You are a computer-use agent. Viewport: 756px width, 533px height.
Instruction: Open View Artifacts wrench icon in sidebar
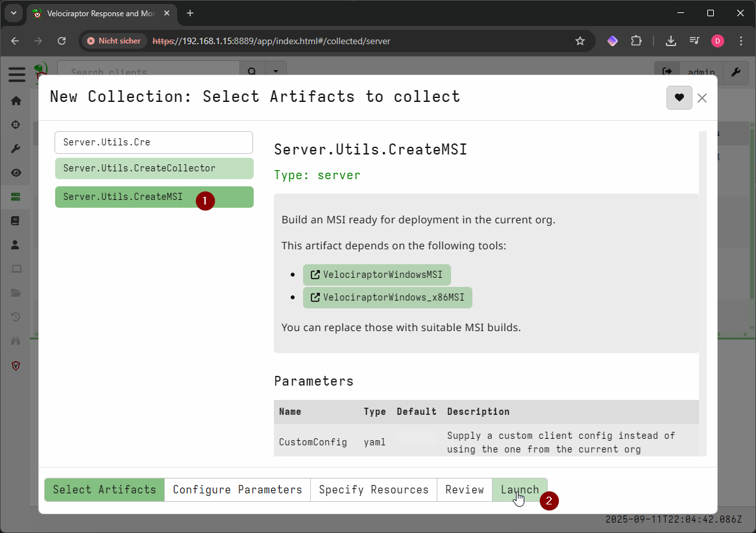point(16,149)
